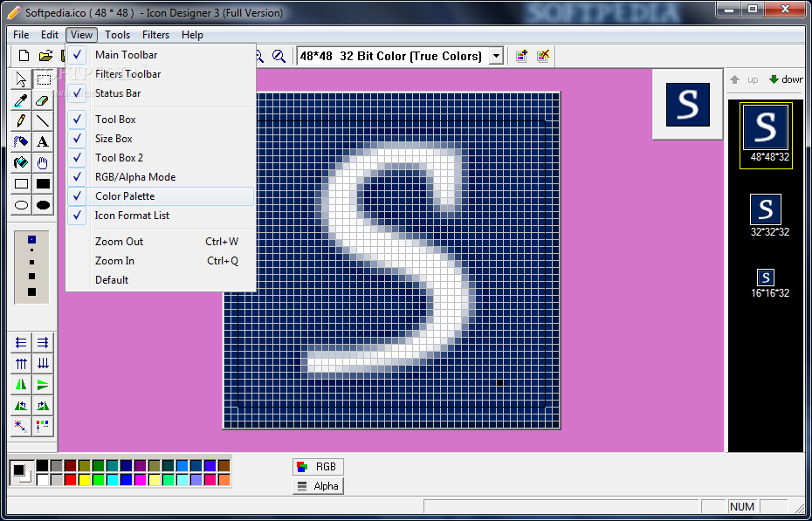Screen dimensions: 812x521
Task: Select the Line drawing tool
Action: 43,121
